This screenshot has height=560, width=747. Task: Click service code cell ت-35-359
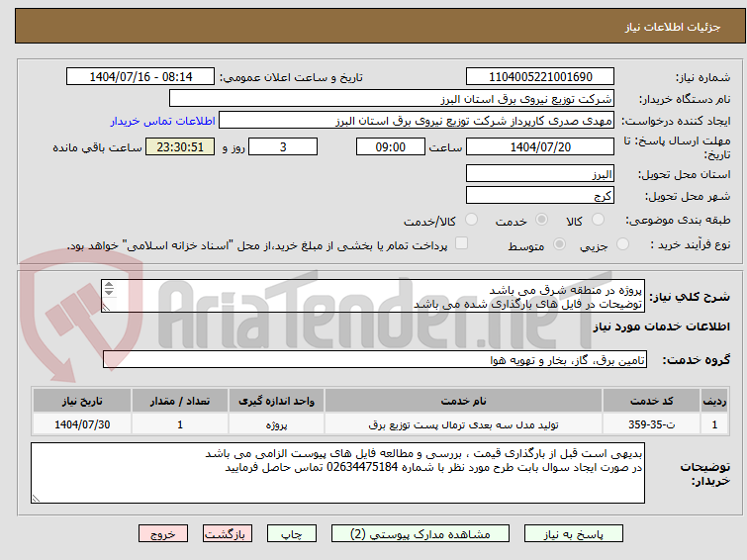[x=651, y=424]
